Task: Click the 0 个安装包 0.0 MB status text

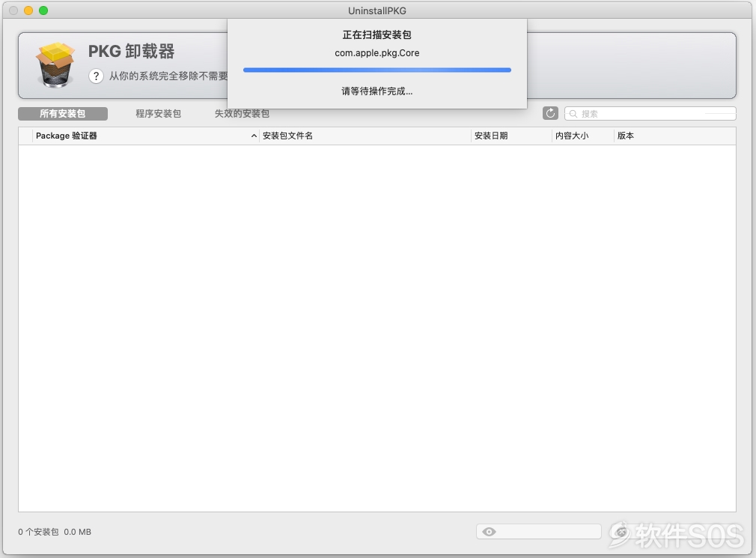Action: tap(55, 532)
